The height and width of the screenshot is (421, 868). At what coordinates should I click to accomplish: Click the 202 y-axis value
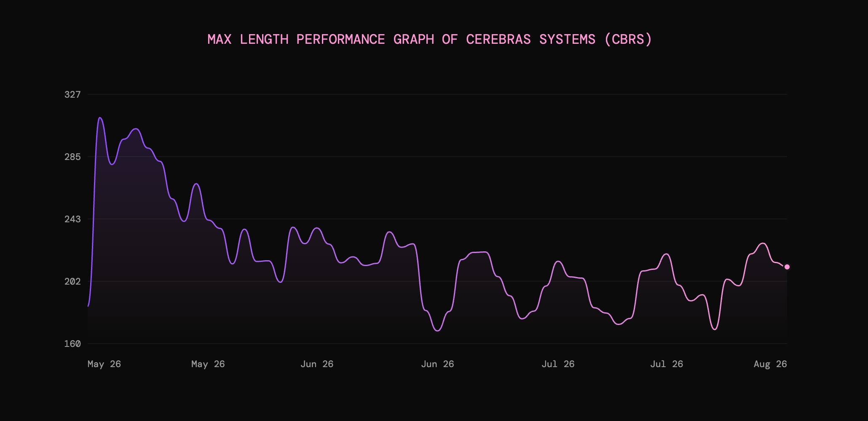(72, 281)
